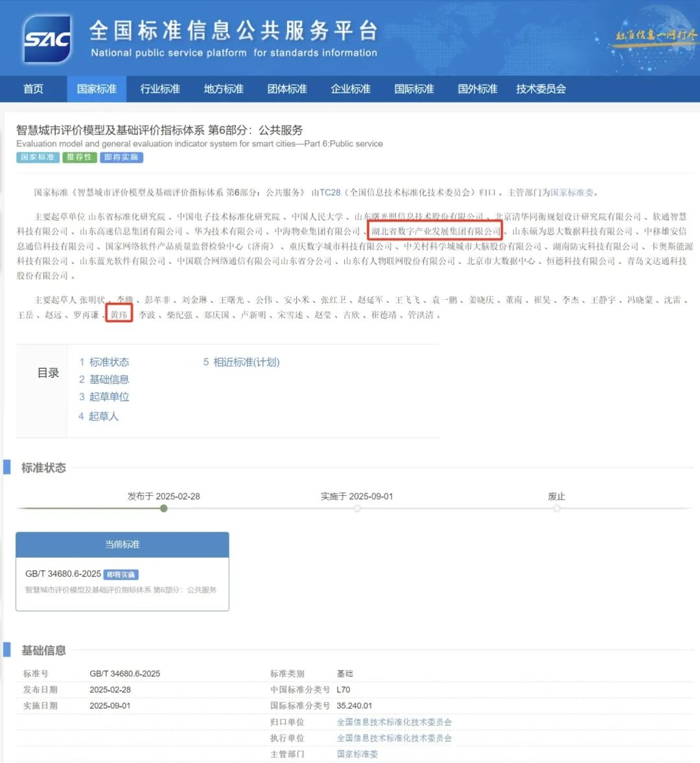Image resolution: width=700 pixels, height=763 pixels.
Task: Open the 首页 nav tab
Action: pos(33,89)
